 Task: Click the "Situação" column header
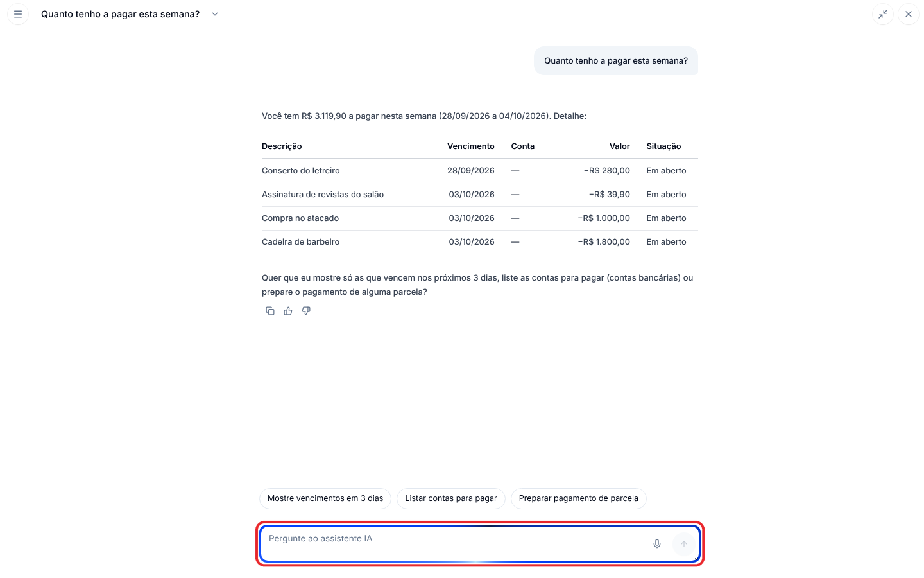(x=663, y=146)
